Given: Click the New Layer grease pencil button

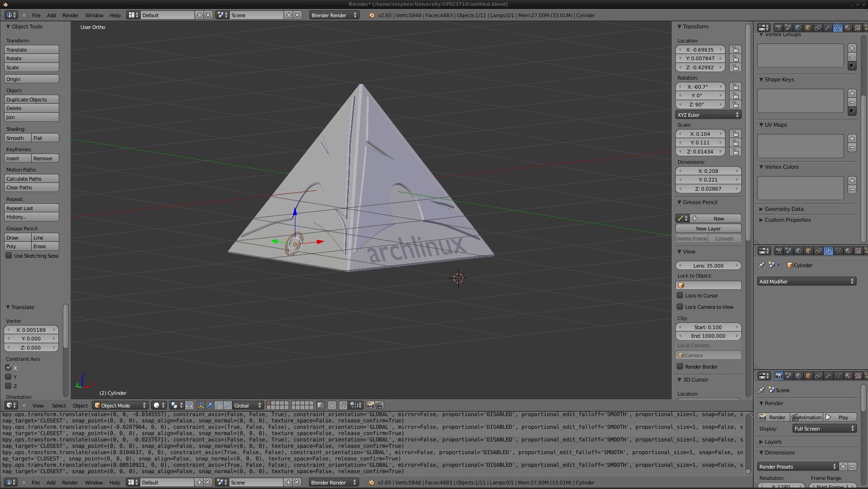Looking at the screenshot, I should pyautogui.click(x=708, y=229).
